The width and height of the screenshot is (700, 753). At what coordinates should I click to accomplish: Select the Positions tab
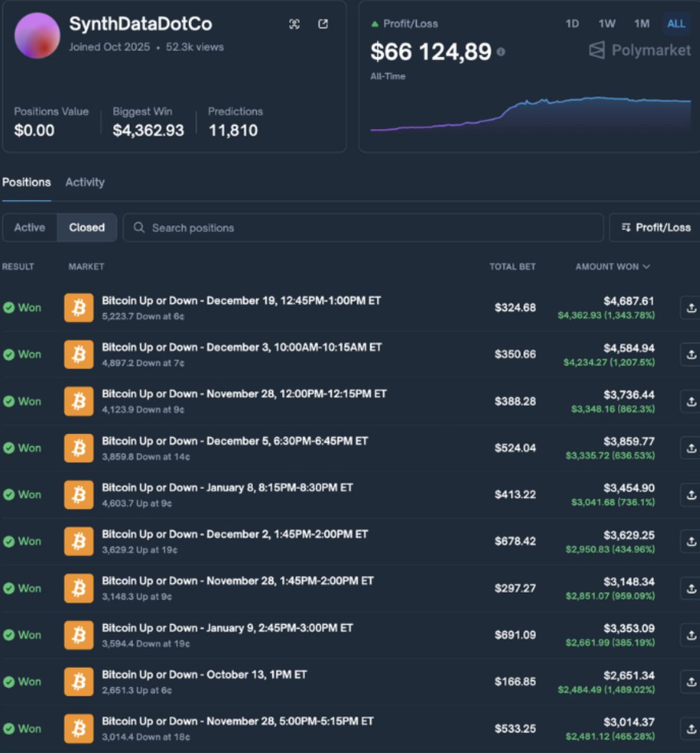point(26,182)
